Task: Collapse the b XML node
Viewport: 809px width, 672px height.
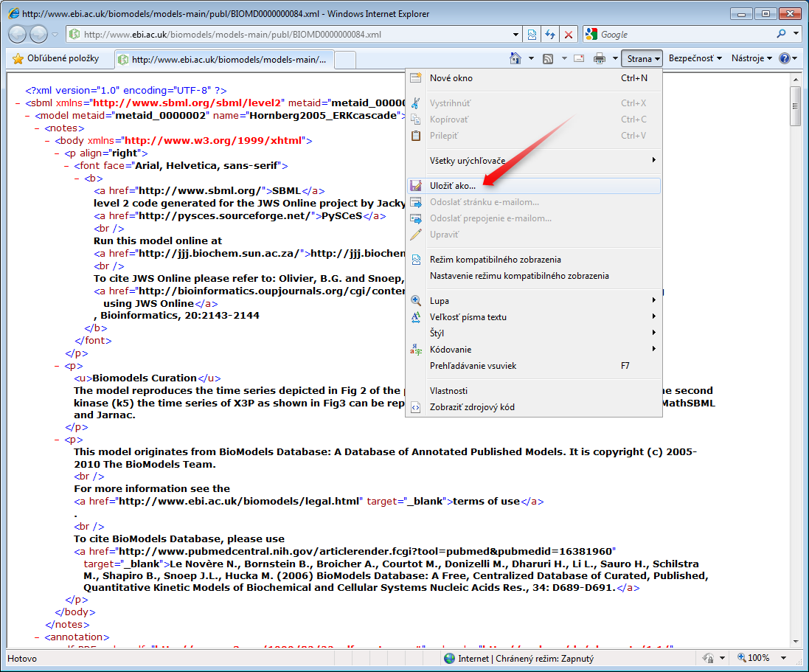Action: pyautogui.click(x=77, y=179)
